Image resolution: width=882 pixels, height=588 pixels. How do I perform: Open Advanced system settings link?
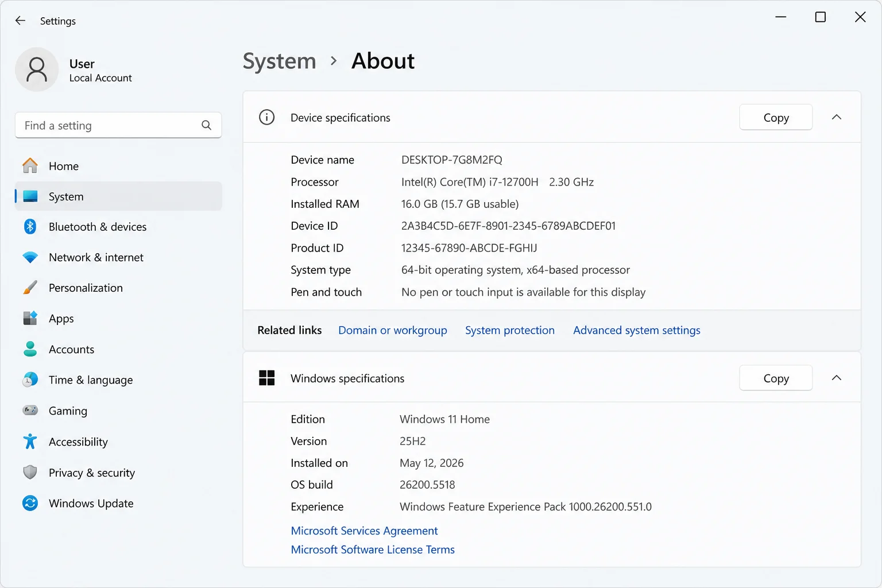[x=637, y=330]
